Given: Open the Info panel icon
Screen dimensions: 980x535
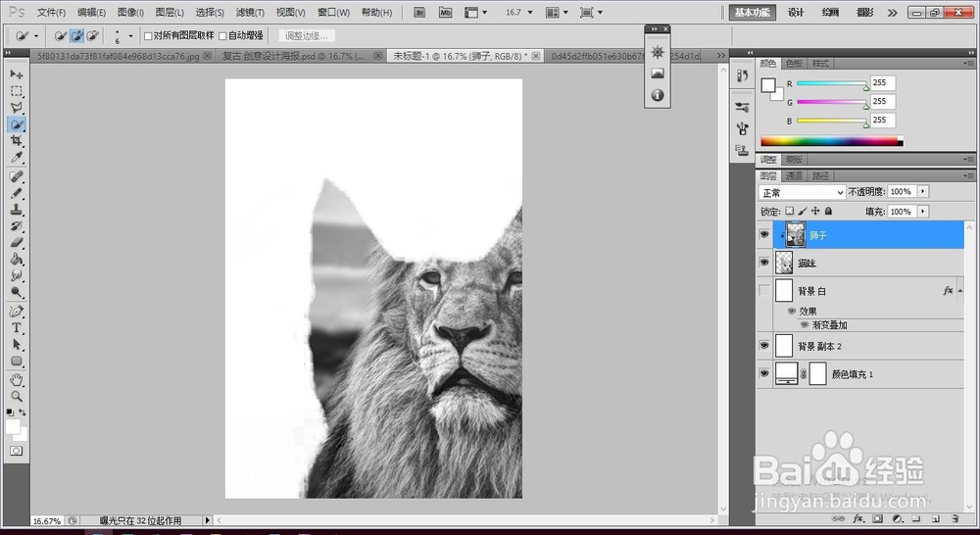Looking at the screenshot, I should 657,95.
